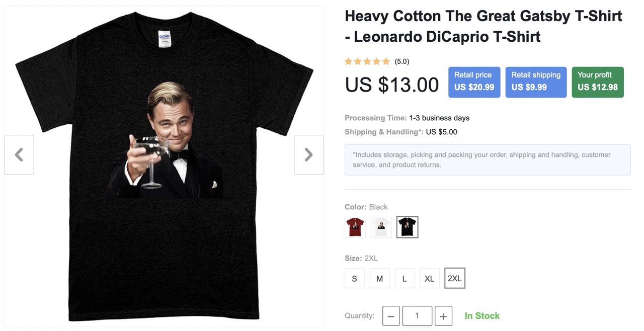
Task: Click the five-star rating icons
Action: (x=367, y=61)
